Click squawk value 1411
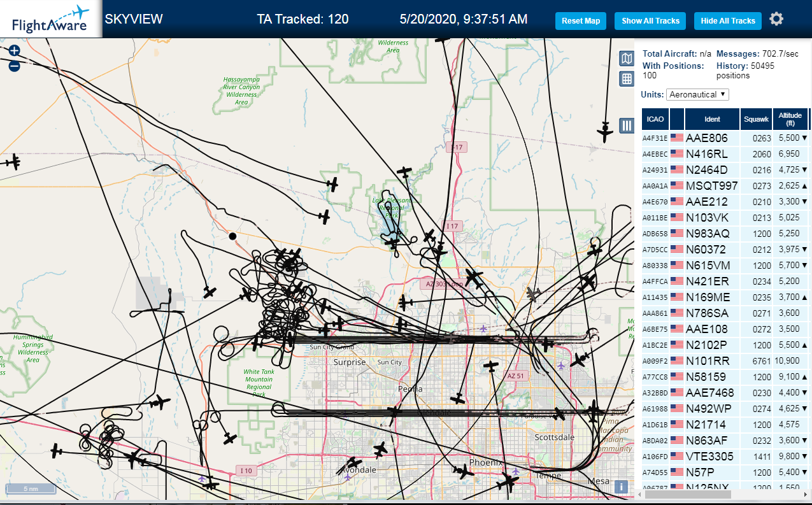Image resolution: width=812 pixels, height=505 pixels. click(762, 457)
